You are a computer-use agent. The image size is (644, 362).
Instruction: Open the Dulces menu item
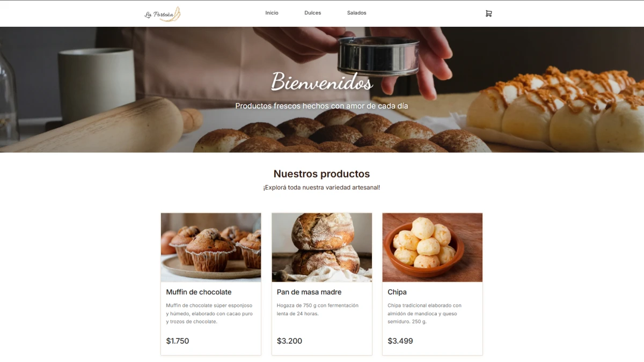[x=312, y=13]
